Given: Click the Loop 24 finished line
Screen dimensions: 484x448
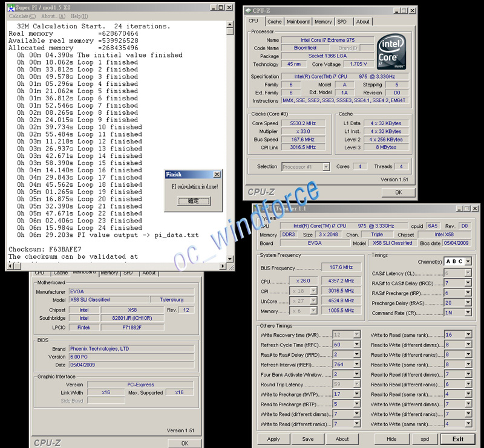Looking at the screenshot, I should pos(80,228).
